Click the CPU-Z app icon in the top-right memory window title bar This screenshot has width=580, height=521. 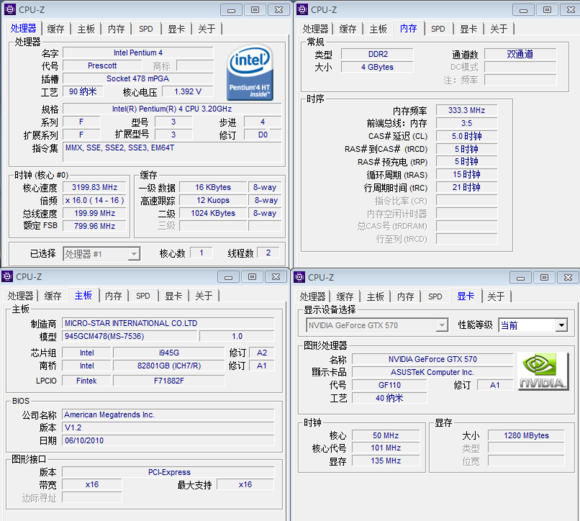(x=302, y=9)
